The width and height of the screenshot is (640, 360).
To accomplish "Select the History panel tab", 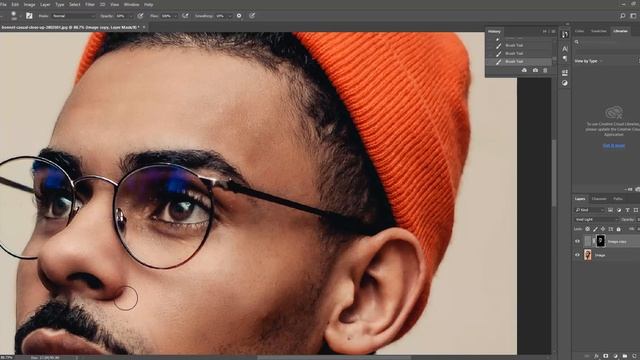I will coord(494,31).
